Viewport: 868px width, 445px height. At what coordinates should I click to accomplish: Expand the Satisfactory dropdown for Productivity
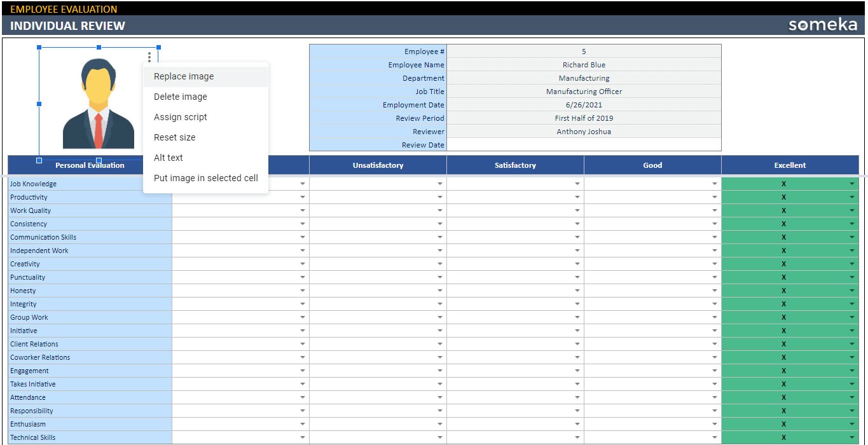point(579,197)
